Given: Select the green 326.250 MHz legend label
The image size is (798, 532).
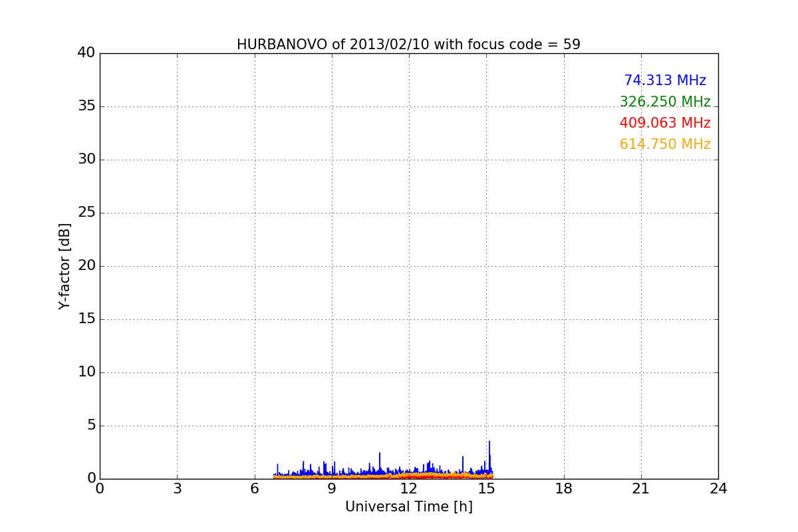Looking at the screenshot, I should pos(665,102).
